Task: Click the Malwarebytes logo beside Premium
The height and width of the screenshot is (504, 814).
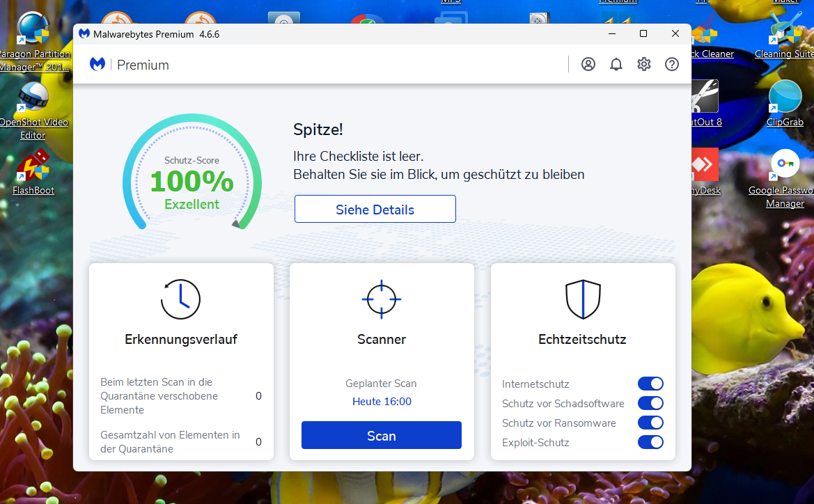Action: (x=97, y=64)
